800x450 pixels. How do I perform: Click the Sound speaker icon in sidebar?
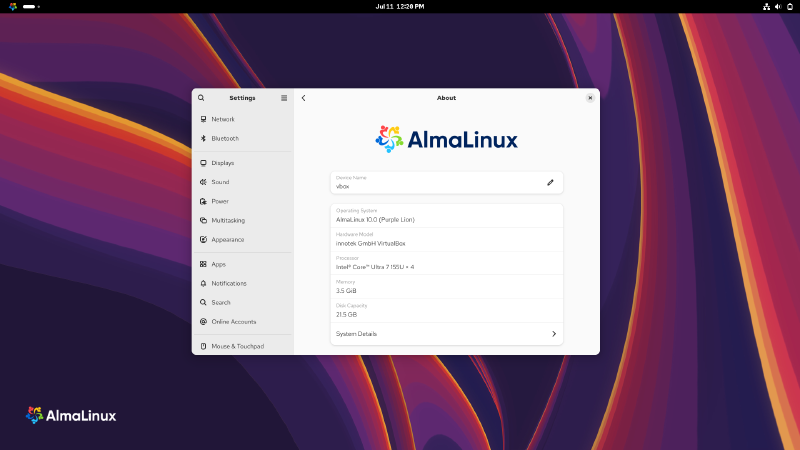pos(203,182)
